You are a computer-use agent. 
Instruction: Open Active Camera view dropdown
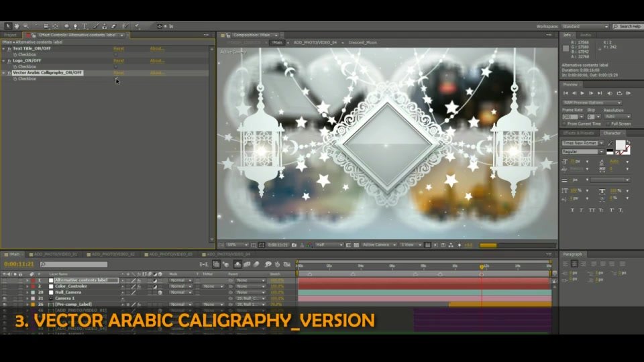tap(378, 245)
